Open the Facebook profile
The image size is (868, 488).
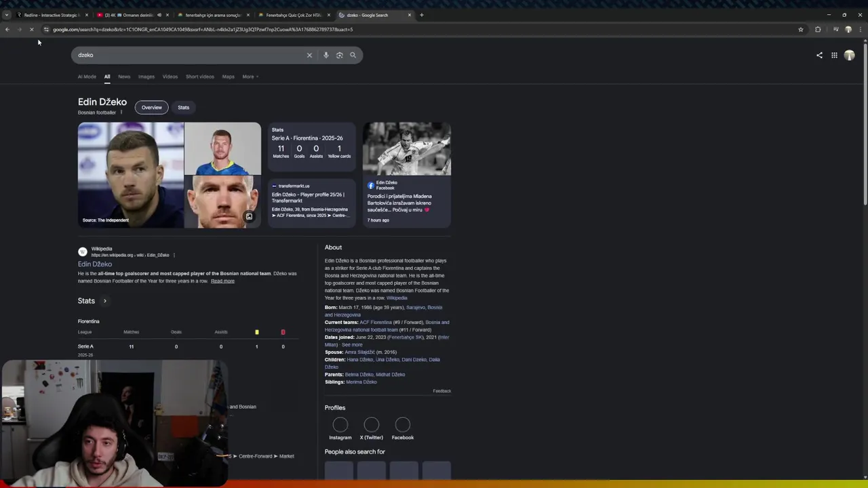(403, 429)
